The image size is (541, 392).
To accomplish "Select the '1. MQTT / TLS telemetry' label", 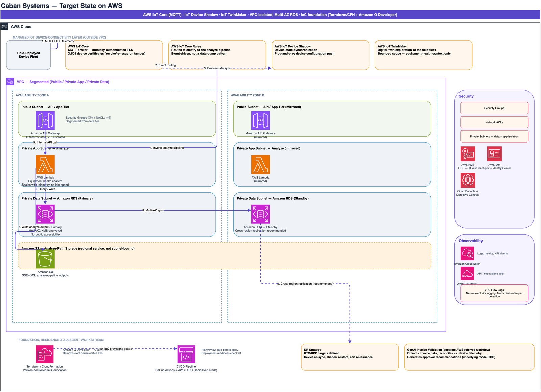I will pyautogui.click(x=58, y=41).
